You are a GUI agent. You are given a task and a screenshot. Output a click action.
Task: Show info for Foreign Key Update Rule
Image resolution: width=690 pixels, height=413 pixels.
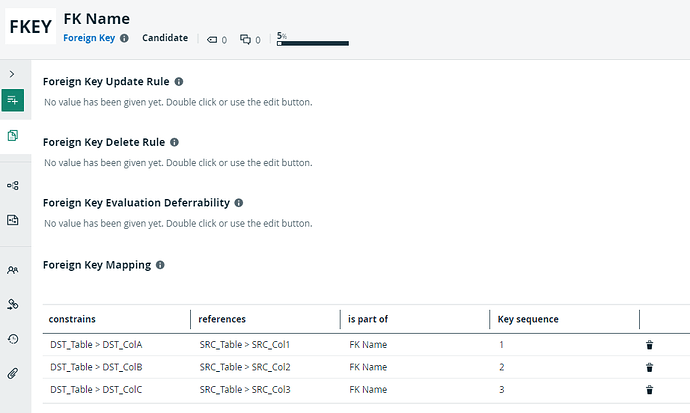click(179, 82)
